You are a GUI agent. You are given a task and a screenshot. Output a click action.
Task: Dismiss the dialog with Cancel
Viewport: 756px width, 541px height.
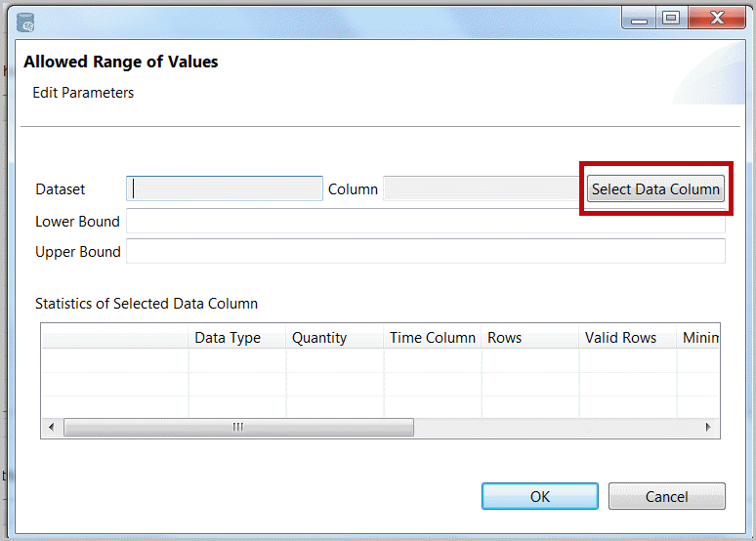point(666,496)
